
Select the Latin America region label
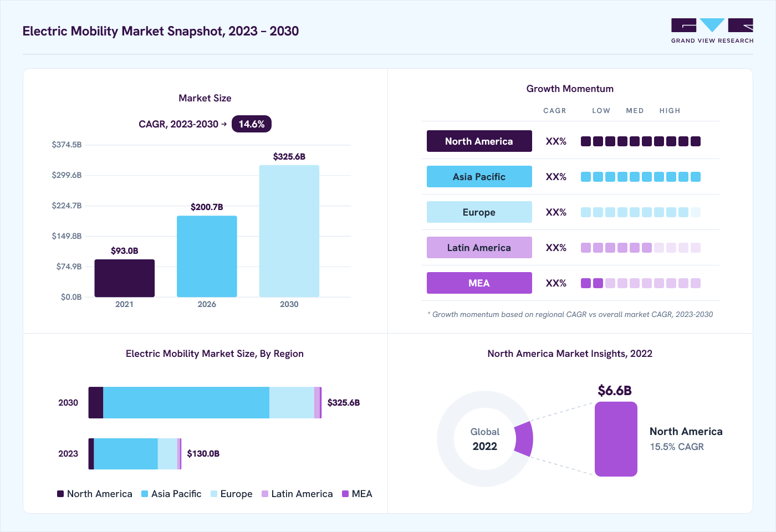(x=479, y=248)
